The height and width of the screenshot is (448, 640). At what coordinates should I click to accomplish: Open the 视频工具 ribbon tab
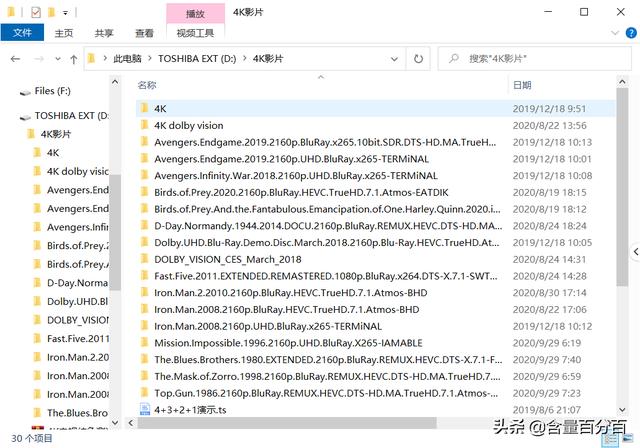click(195, 33)
